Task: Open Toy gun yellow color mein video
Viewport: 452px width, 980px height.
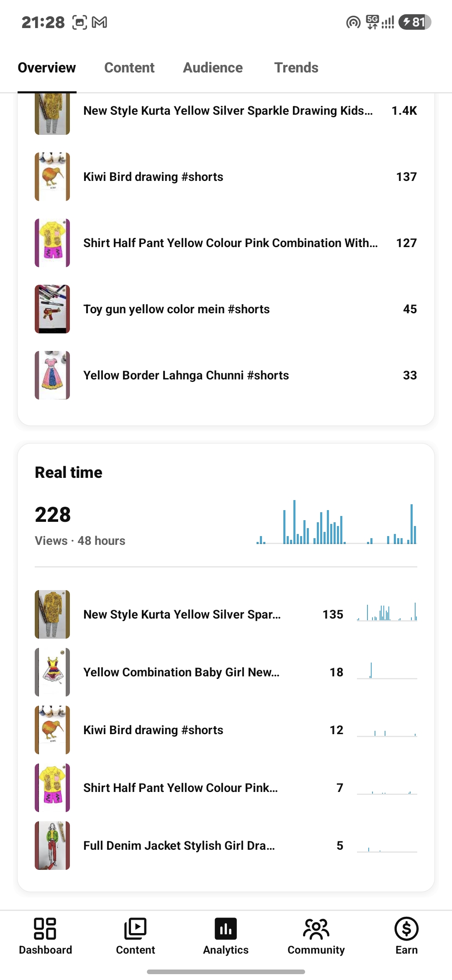Action: point(226,309)
